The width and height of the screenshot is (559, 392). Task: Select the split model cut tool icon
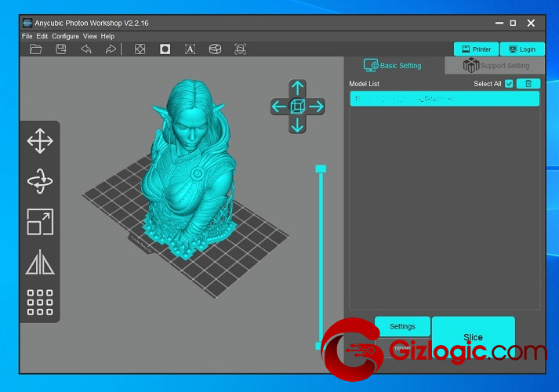(215, 49)
